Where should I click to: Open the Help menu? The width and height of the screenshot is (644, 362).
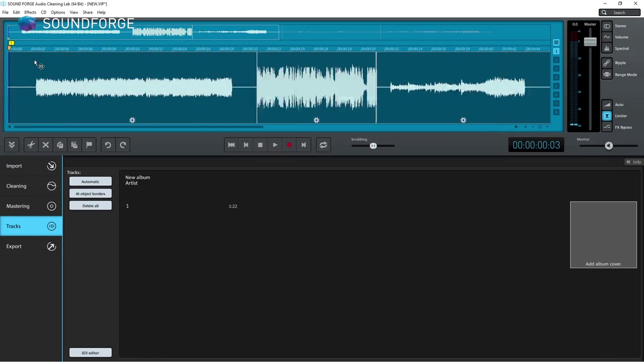click(x=101, y=12)
